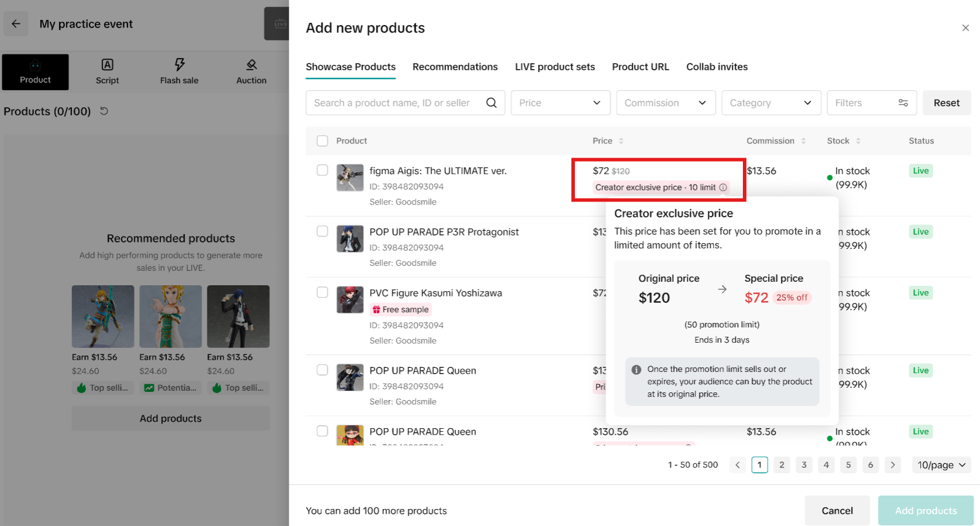Viewport: 980px width, 526px height.
Task: Select the Flash sale lightning icon
Action: [x=179, y=64]
